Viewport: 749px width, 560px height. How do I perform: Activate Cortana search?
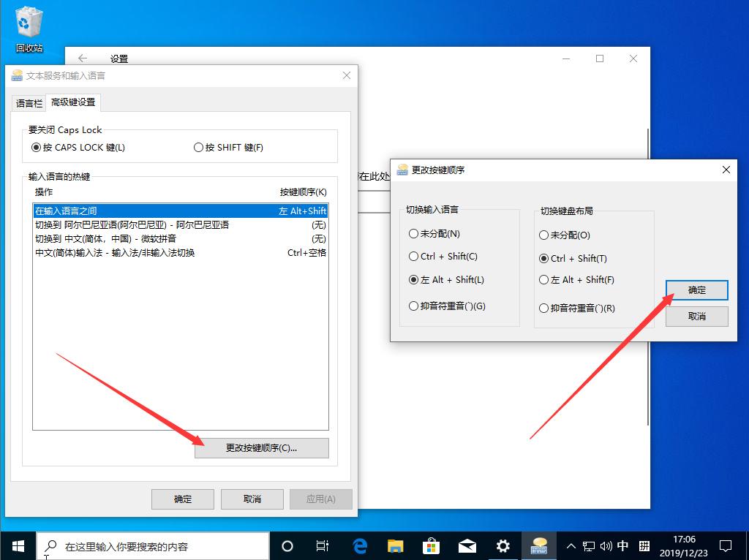tap(287, 545)
